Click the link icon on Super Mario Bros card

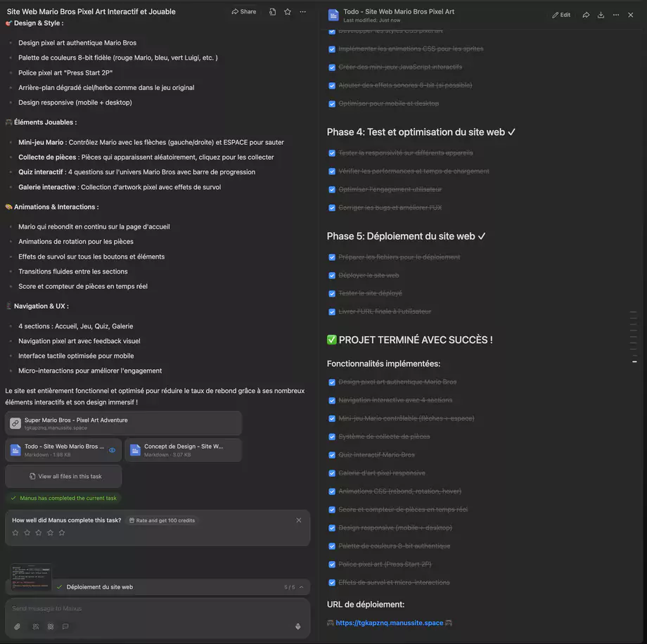(15, 423)
